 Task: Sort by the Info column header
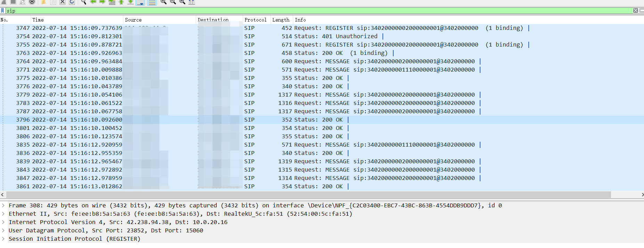click(x=468, y=20)
